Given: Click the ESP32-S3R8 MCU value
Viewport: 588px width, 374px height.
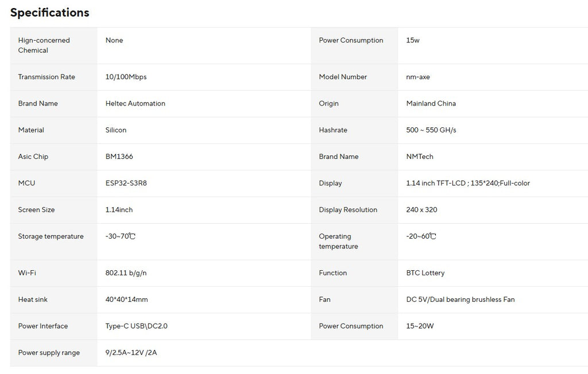Looking at the screenshot, I should (x=130, y=184).
